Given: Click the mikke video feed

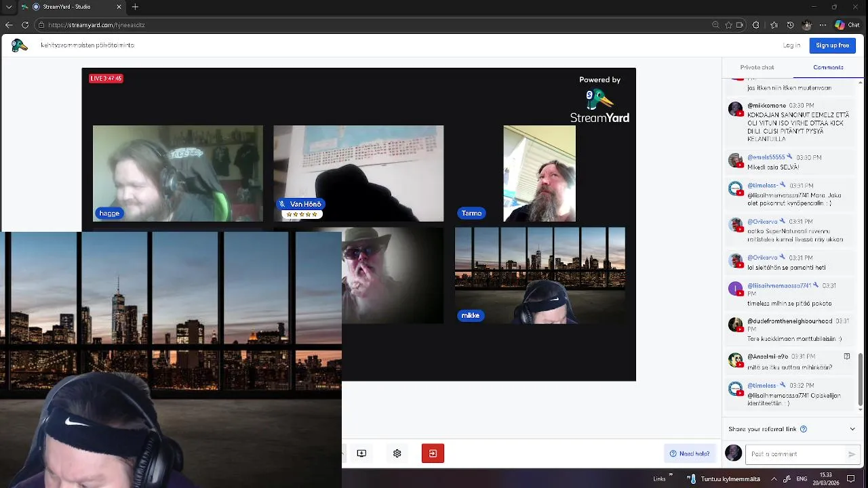Looking at the screenshot, I should pyautogui.click(x=540, y=275).
